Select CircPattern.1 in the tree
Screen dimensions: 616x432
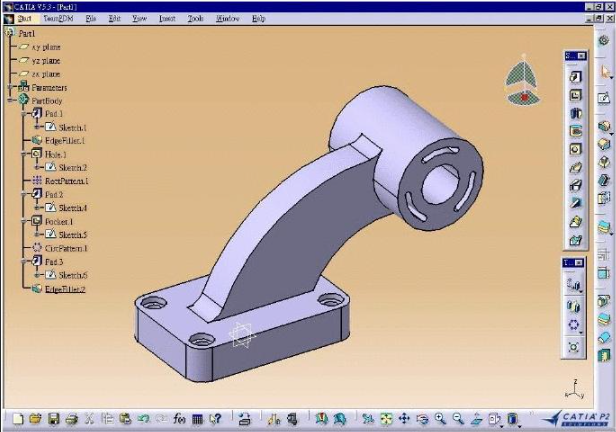tap(66, 248)
